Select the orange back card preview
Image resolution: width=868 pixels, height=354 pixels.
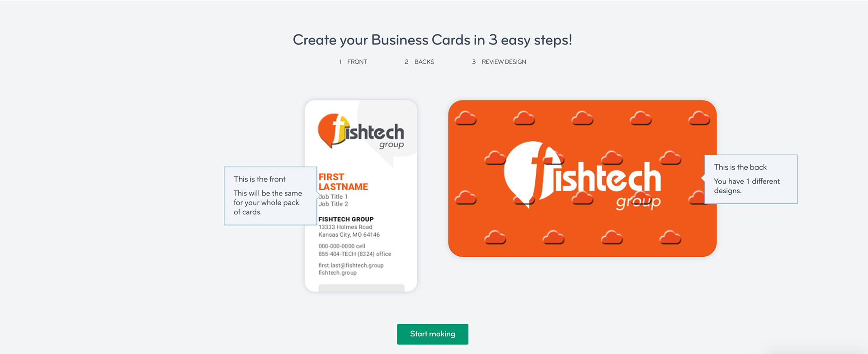(582, 178)
